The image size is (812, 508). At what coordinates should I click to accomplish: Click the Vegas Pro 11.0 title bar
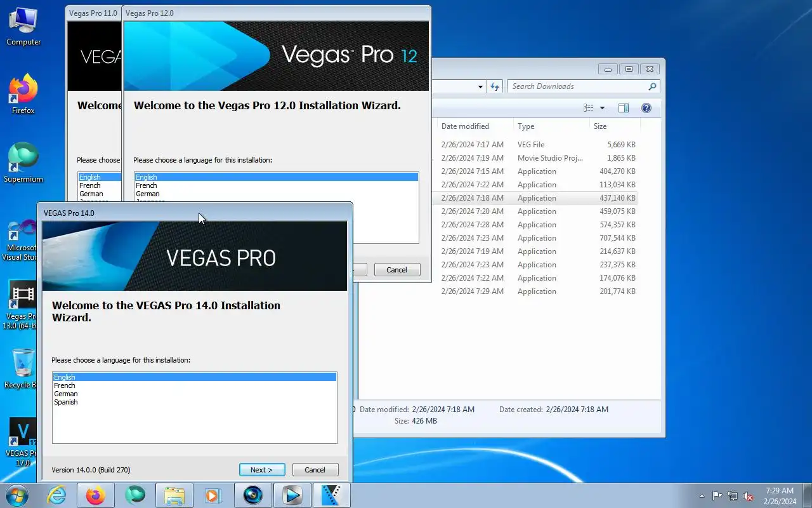coord(94,13)
